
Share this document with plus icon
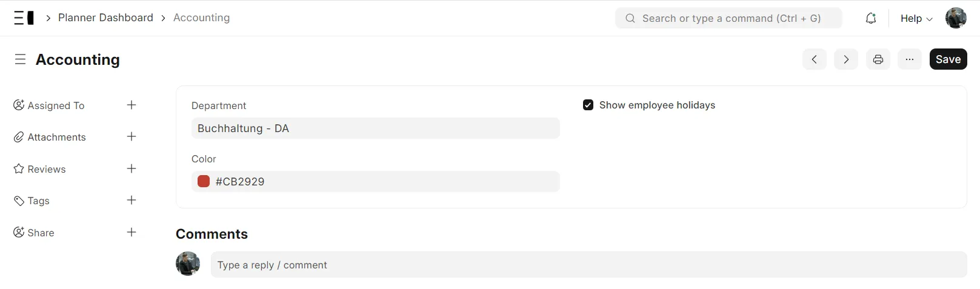tap(132, 232)
